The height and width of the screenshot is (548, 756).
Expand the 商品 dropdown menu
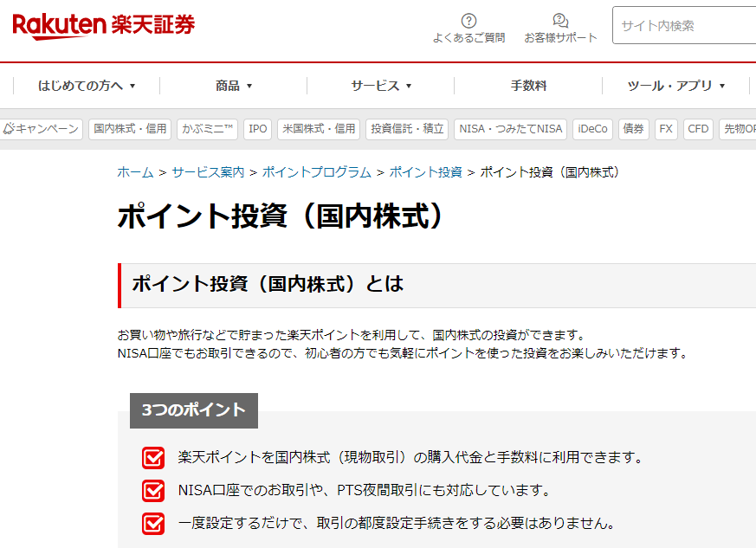coord(233,86)
